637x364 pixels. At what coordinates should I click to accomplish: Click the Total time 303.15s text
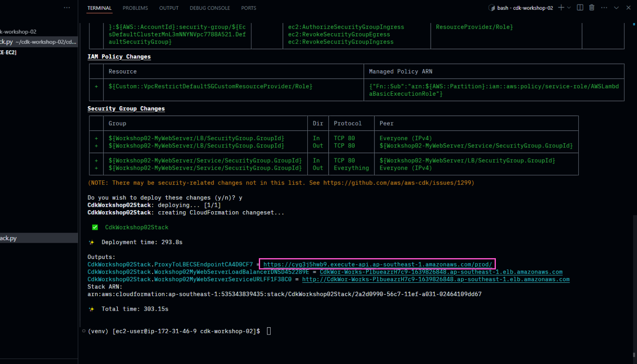(x=135, y=309)
